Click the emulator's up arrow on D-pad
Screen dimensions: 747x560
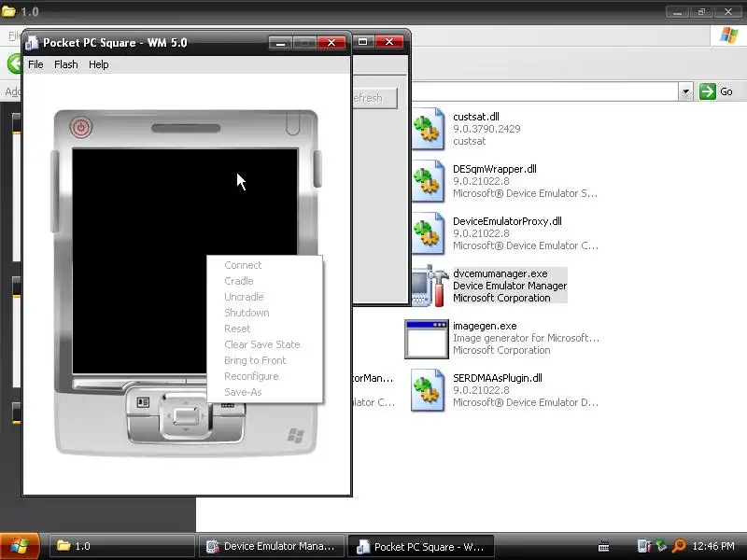click(186, 402)
